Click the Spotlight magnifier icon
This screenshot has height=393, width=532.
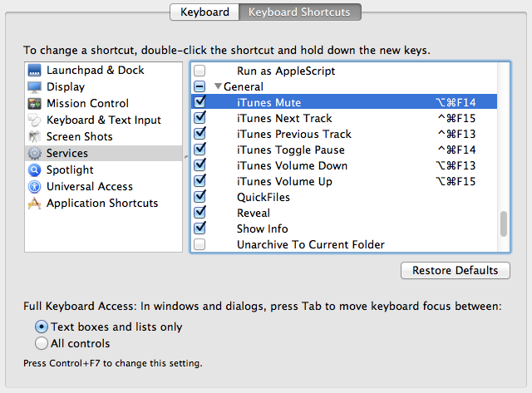[35, 169]
